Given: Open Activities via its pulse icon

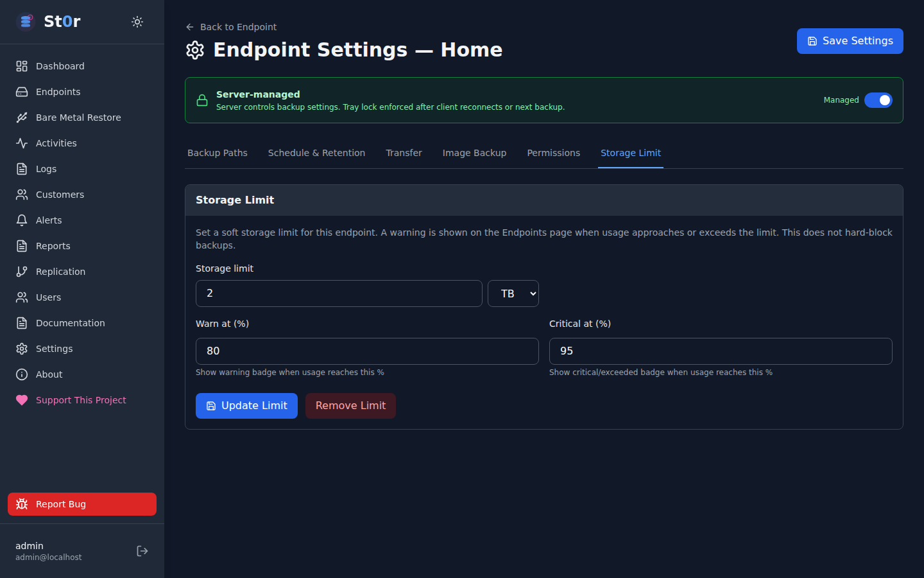Looking at the screenshot, I should pyautogui.click(x=22, y=143).
